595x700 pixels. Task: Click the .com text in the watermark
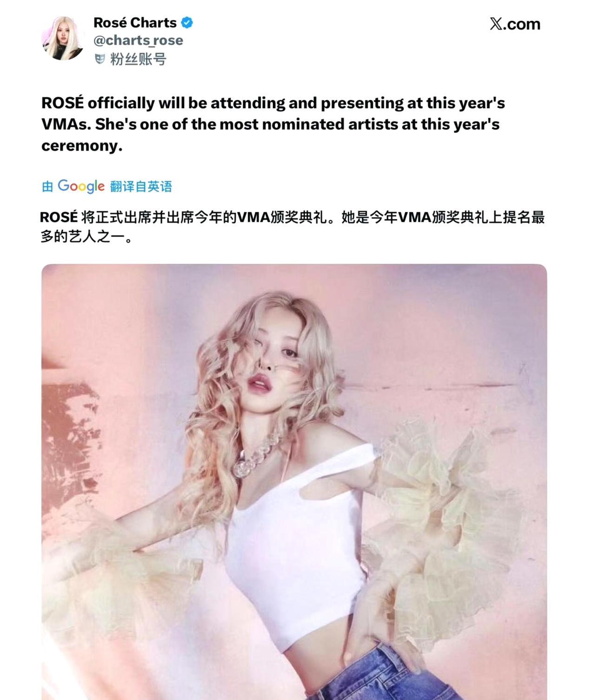[x=522, y=24]
